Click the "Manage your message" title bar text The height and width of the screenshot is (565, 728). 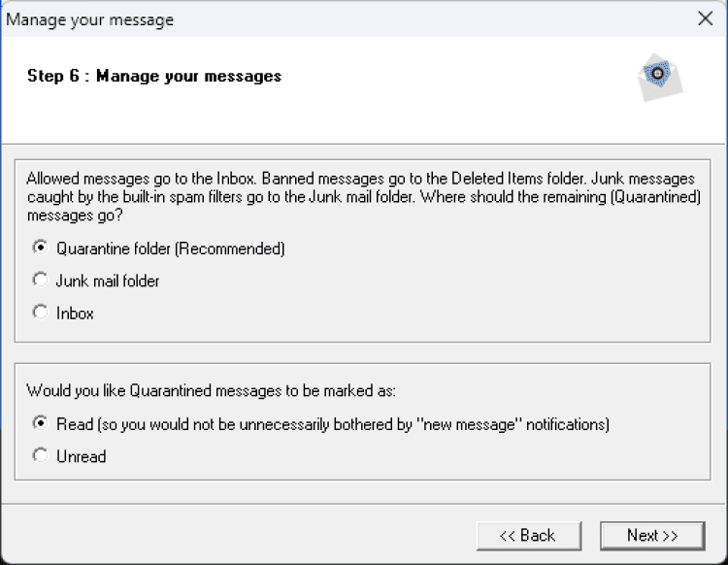pyautogui.click(x=90, y=19)
